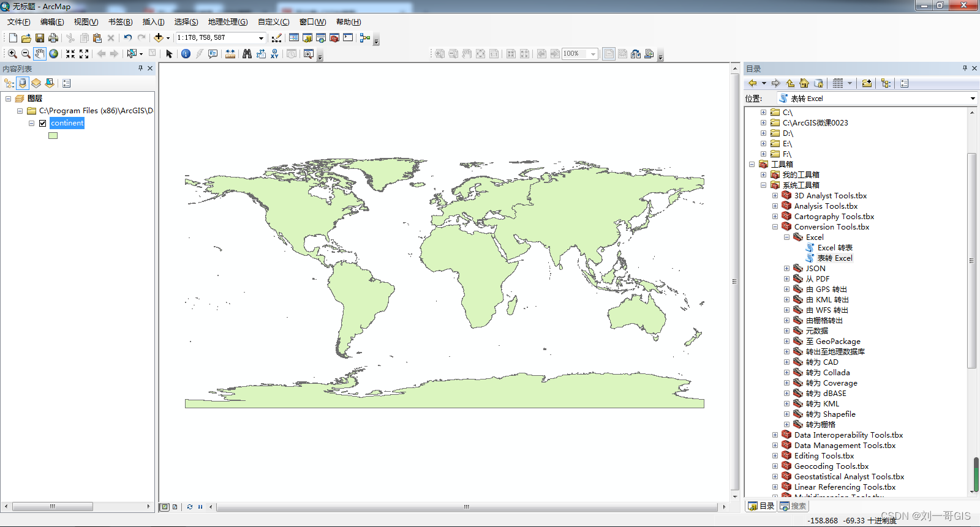Open the ArcToolbox window icon

click(x=334, y=38)
